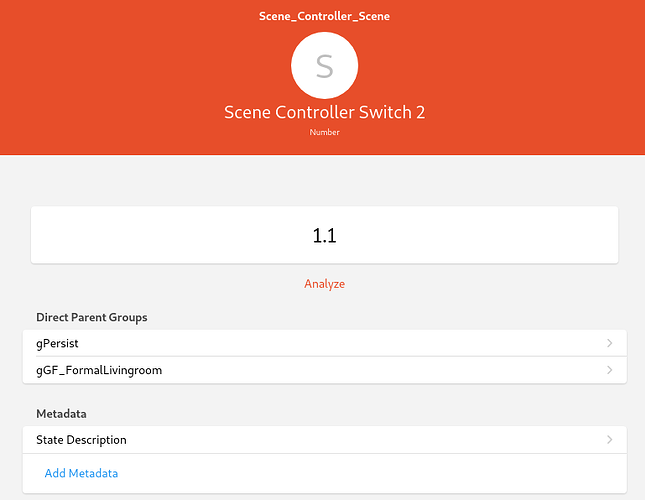Select the State Description metadata entry
Viewport: 645px width, 500px height.
point(81,439)
